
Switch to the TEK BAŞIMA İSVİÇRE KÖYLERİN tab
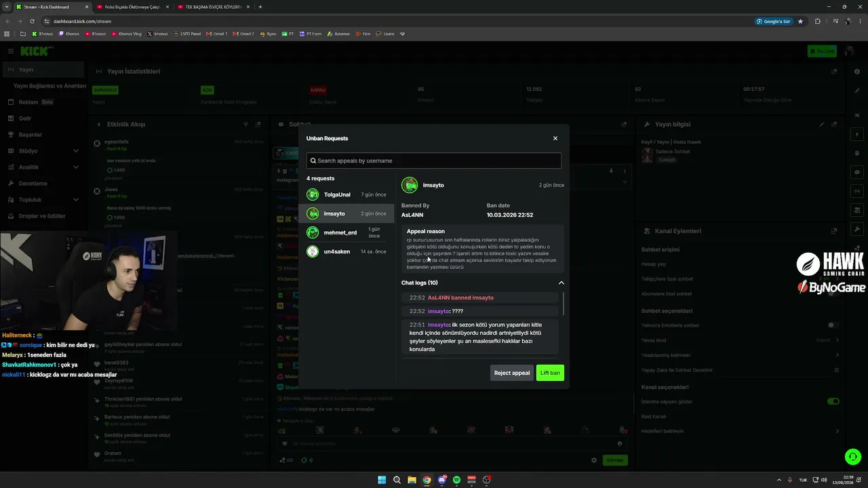(212, 7)
